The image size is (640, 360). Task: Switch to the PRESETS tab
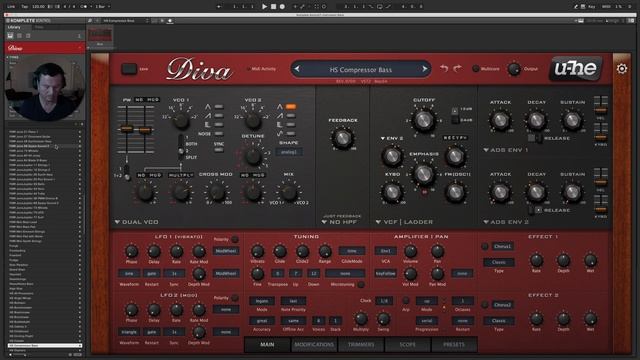(454, 344)
